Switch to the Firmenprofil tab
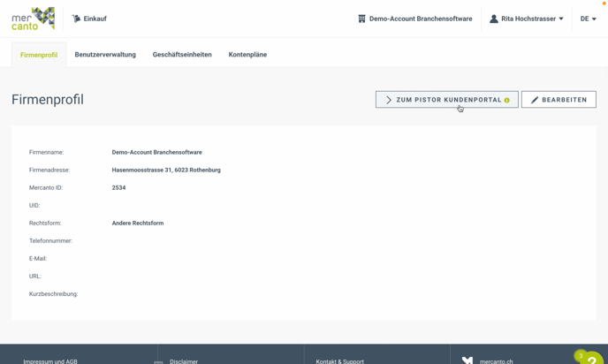This screenshot has height=364, width=608. coord(39,55)
